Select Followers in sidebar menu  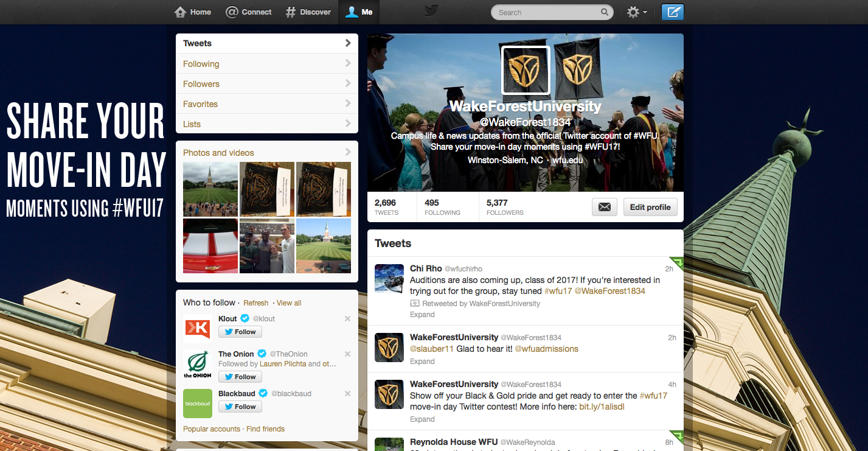tap(267, 84)
